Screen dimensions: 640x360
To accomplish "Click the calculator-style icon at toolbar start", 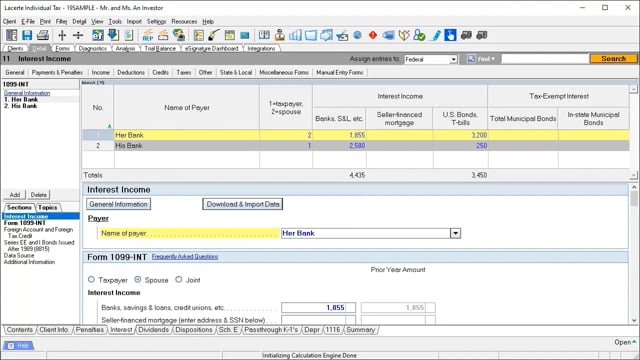I will click(x=11, y=36).
